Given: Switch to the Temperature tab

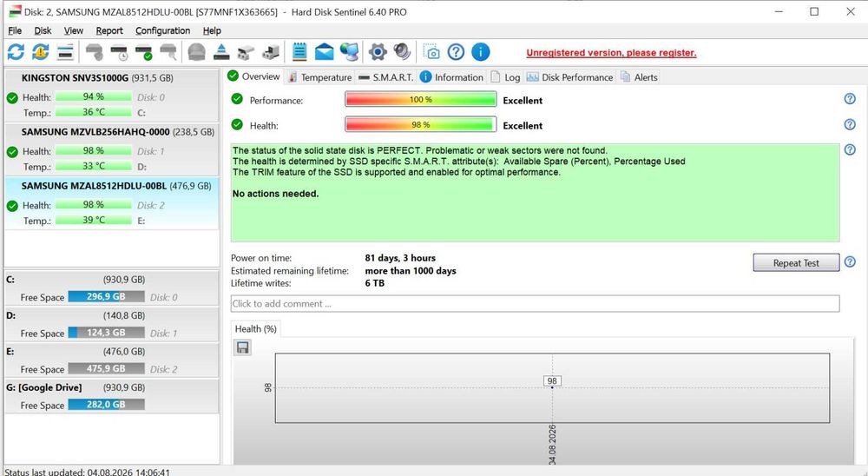Looking at the screenshot, I should click(x=320, y=77).
